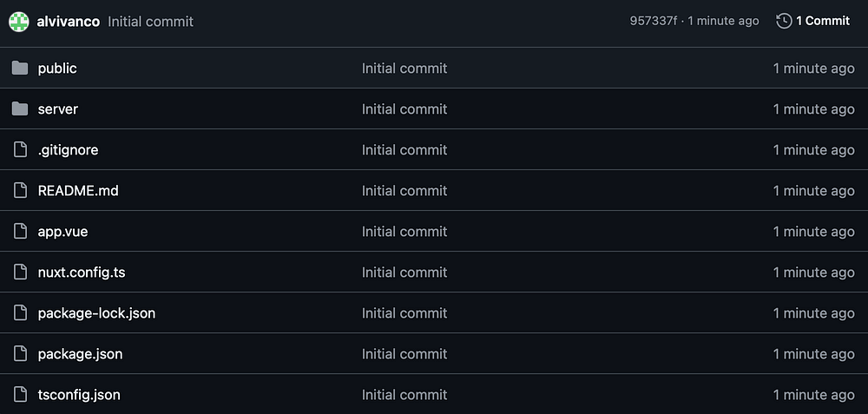Click the README.md file icon
868x414 pixels.
20,190
